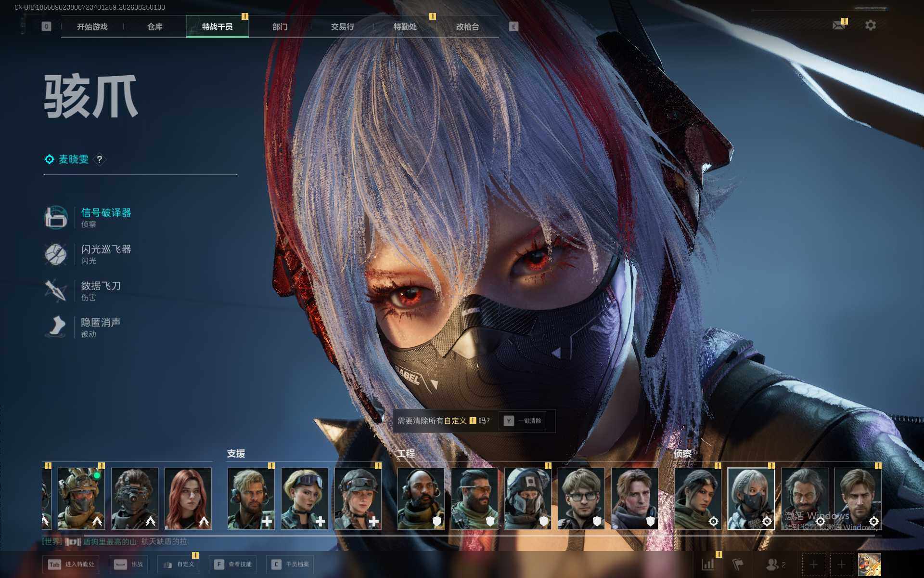Image resolution: width=924 pixels, height=578 pixels.
Task: Select the engineer with clear-framed eyeglasses
Action: (x=581, y=499)
